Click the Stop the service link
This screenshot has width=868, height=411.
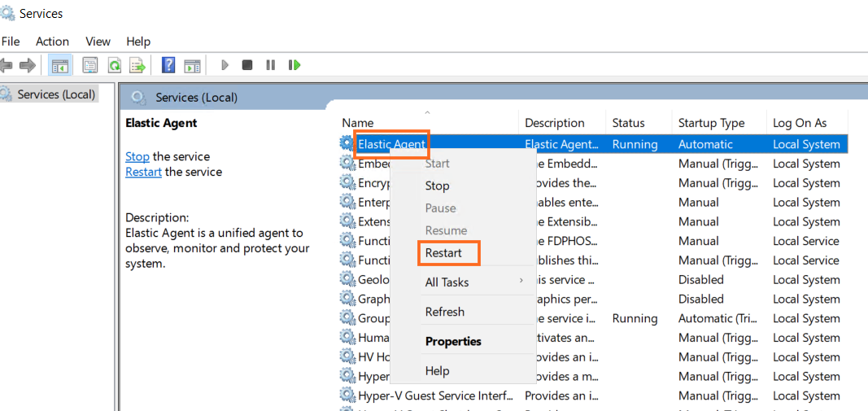(x=137, y=156)
